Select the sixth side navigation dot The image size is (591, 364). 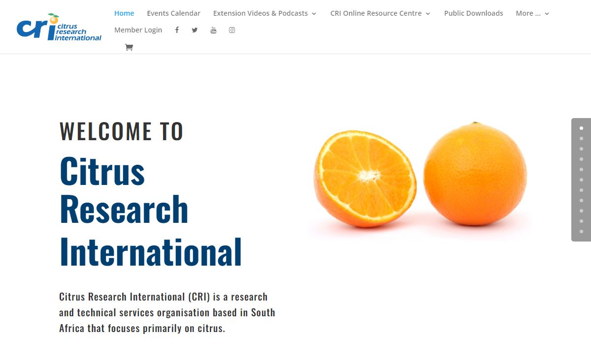pos(581,180)
